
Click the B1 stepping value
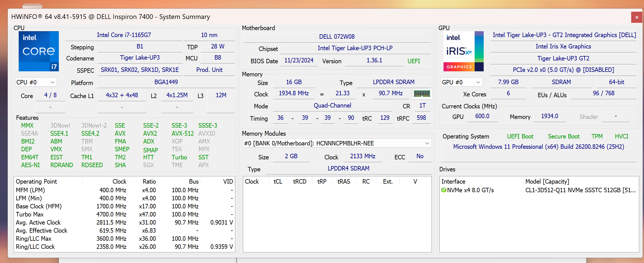[140, 47]
